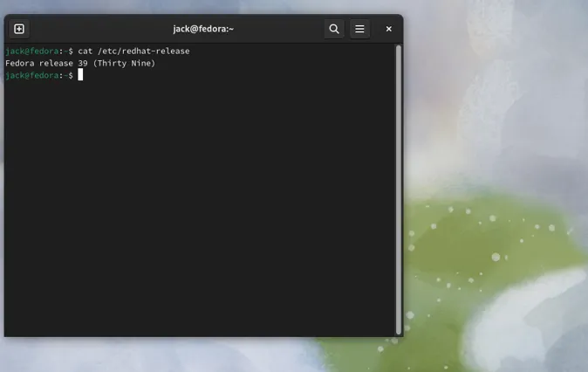The height and width of the screenshot is (372, 588).
Task: Open the terminal search tool
Action: pyautogui.click(x=334, y=29)
